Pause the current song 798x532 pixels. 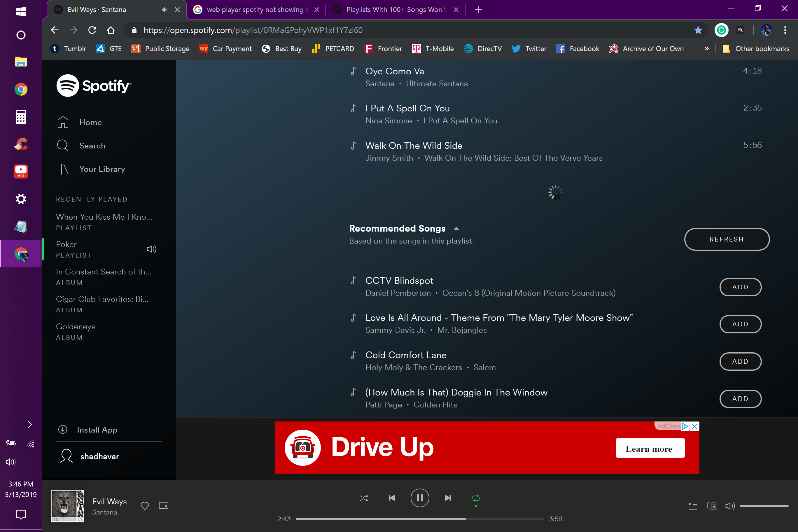click(x=420, y=498)
